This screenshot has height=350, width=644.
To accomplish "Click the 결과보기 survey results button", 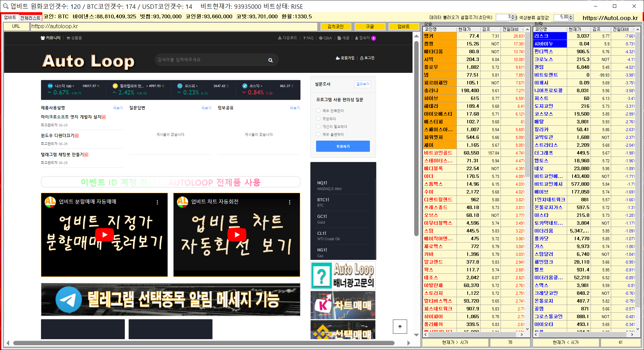I will pyautogui.click(x=362, y=84).
